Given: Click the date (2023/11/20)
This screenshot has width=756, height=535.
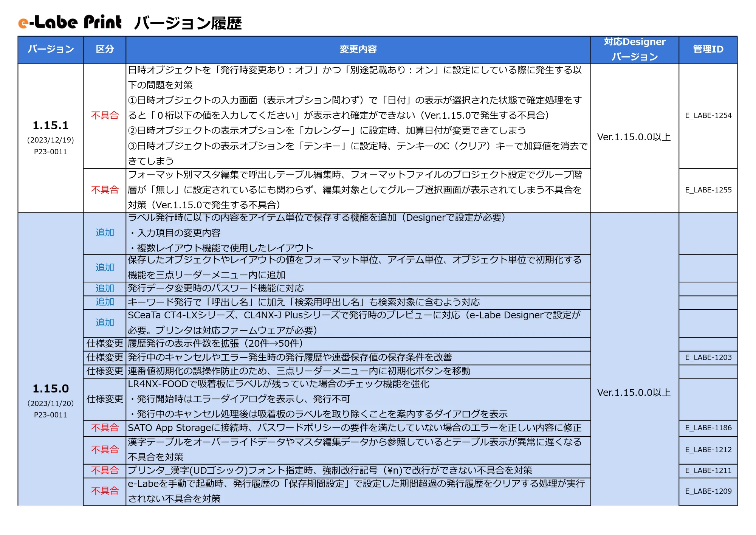Looking at the screenshot, I should click(51, 403).
